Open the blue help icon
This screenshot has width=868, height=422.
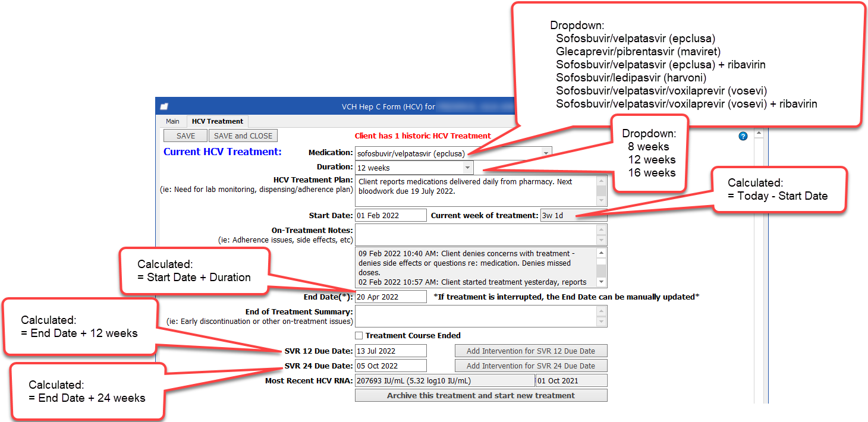click(x=743, y=137)
